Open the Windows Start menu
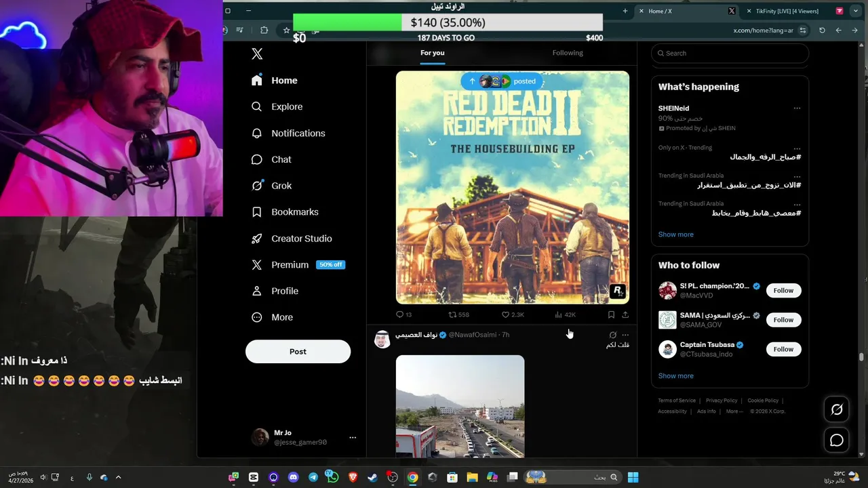 coord(633,478)
